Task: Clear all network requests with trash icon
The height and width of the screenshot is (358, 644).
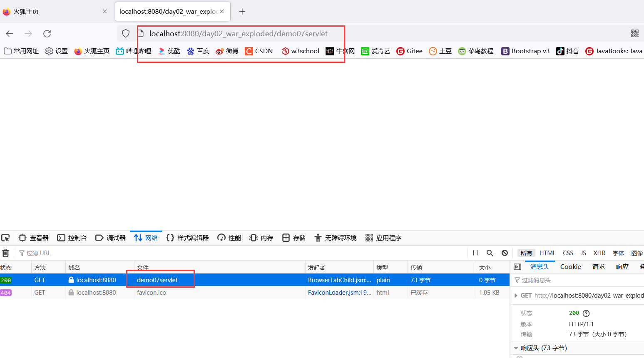Action: (5, 253)
